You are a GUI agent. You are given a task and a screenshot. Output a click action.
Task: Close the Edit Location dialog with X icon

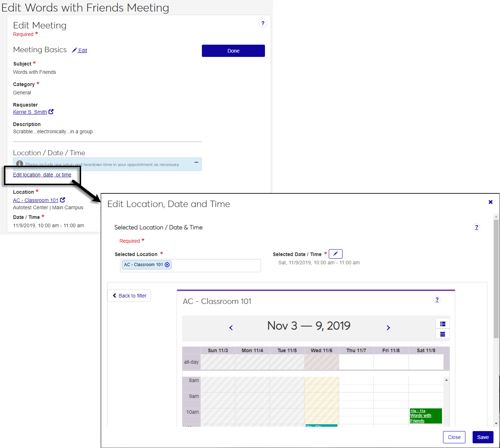point(490,202)
